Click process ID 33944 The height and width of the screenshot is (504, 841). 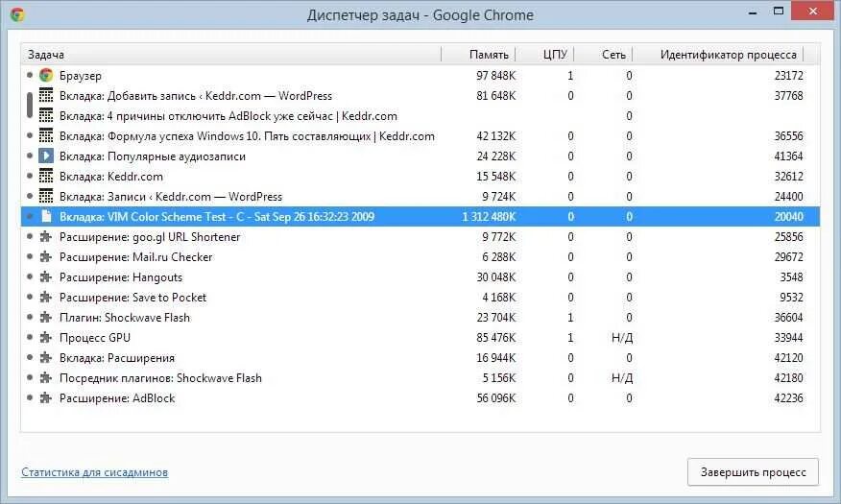pos(788,338)
